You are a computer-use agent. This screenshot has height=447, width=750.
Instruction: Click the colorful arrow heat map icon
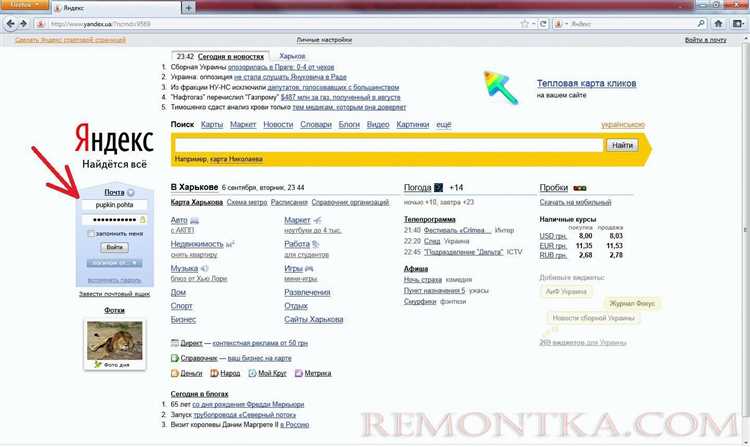(501, 87)
